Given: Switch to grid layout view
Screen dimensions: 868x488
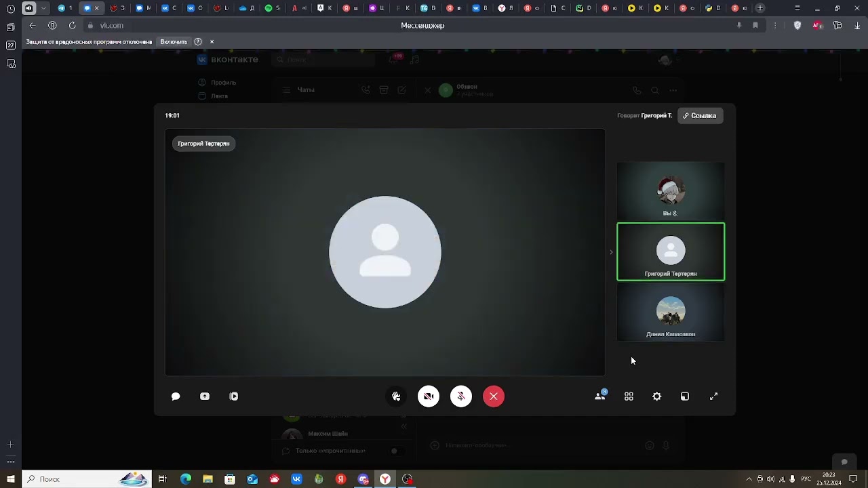Looking at the screenshot, I should [x=629, y=396].
